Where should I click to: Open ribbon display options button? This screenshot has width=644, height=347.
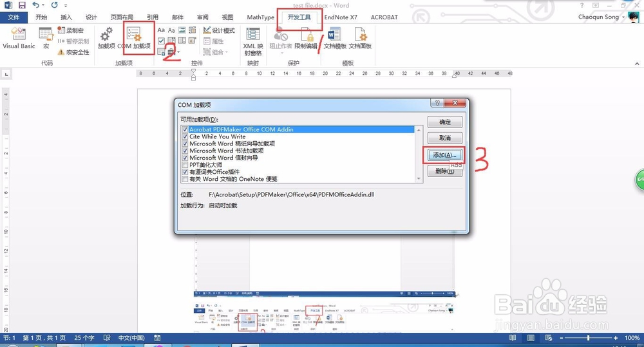[596, 5]
